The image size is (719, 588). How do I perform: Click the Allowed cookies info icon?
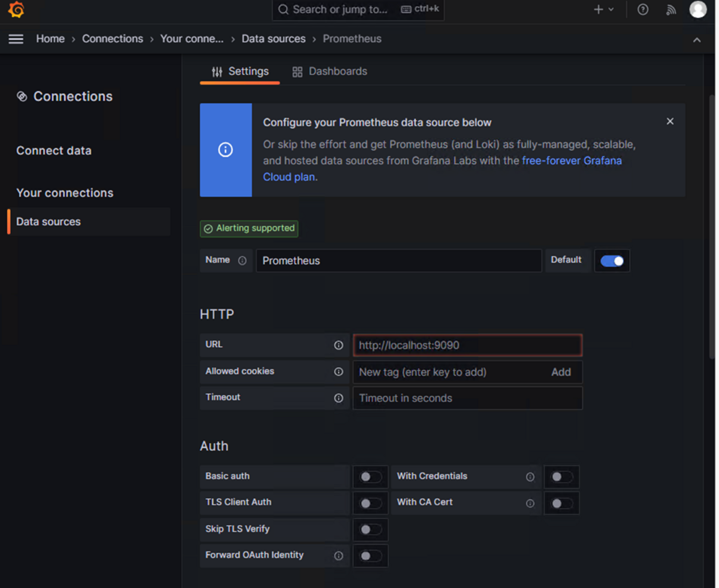pyautogui.click(x=339, y=372)
